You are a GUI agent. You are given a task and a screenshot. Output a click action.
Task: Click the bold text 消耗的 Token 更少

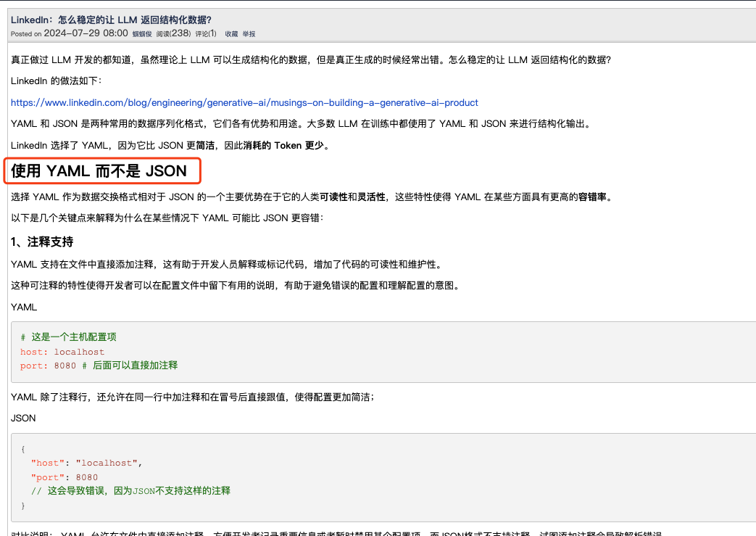click(x=283, y=146)
